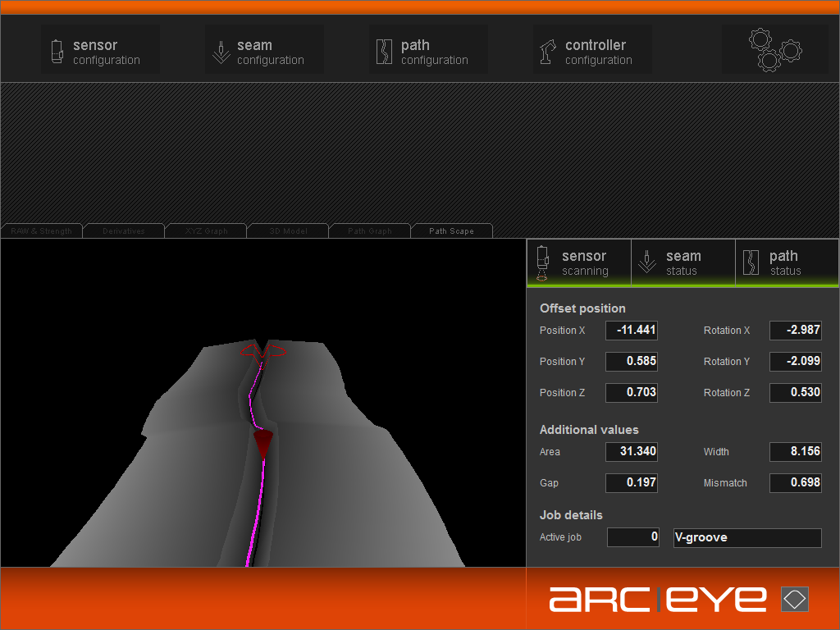Image resolution: width=840 pixels, height=630 pixels.
Task: Switch to the Derivatives tab
Action: pyautogui.click(x=124, y=231)
